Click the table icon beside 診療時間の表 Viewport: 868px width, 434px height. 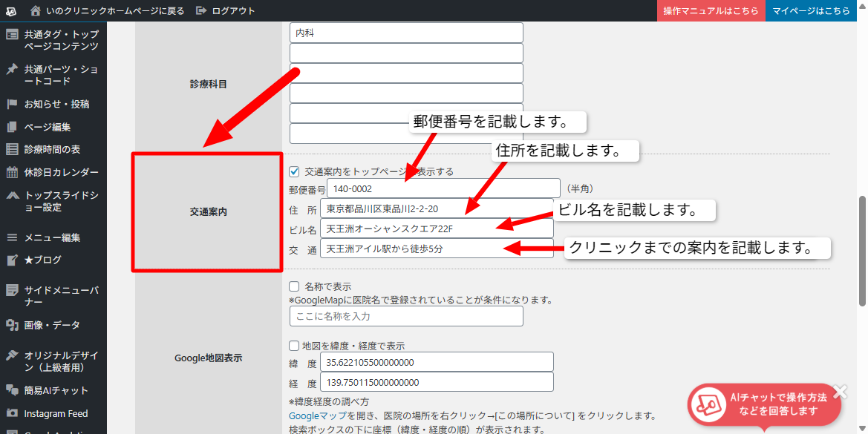[x=12, y=149]
